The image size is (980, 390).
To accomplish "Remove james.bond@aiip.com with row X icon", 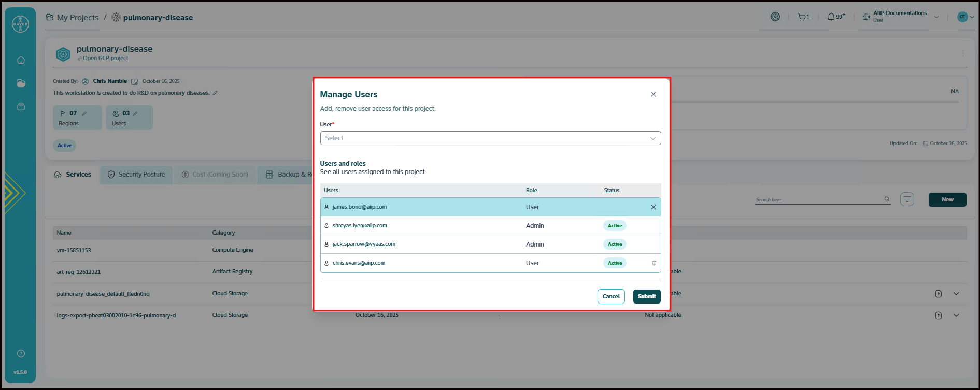I will (653, 207).
